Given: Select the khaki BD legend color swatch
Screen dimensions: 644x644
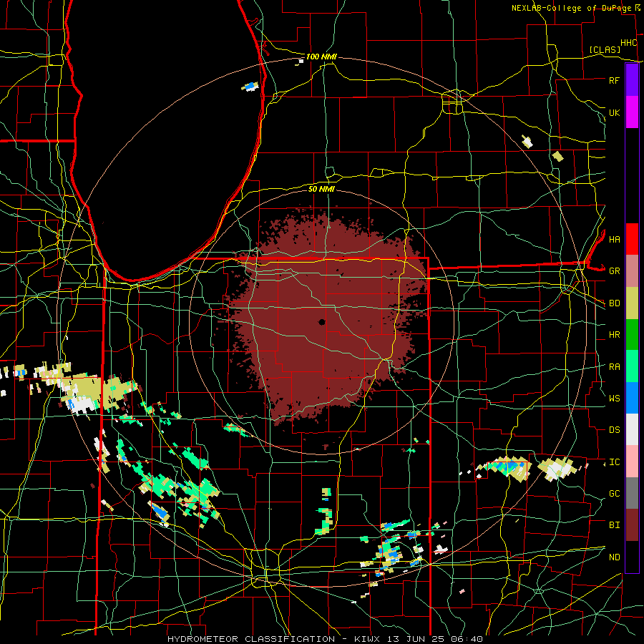Looking at the screenshot, I should click(x=632, y=303).
